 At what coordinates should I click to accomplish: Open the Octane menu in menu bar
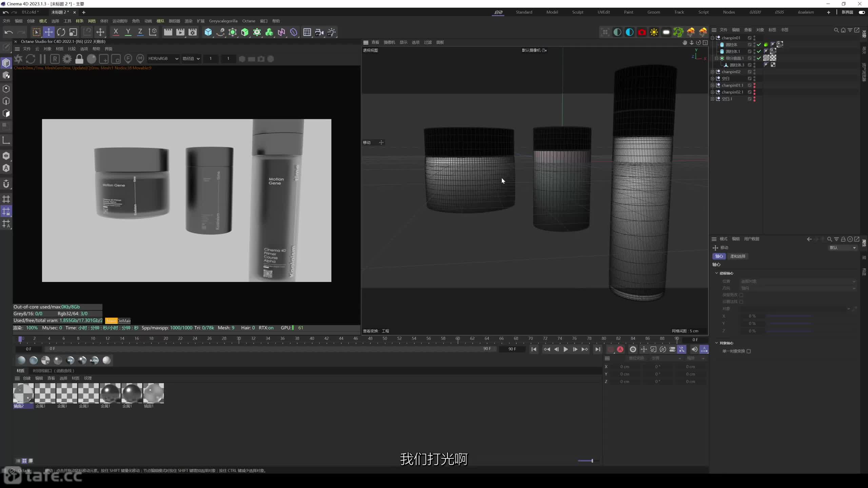249,21
